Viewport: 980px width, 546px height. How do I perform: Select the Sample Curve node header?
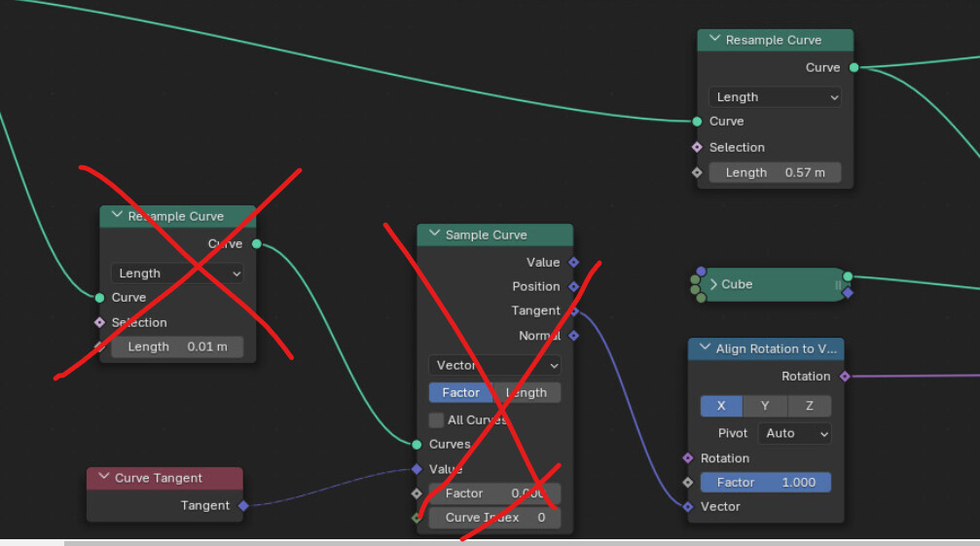pyautogui.click(x=494, y=235)
